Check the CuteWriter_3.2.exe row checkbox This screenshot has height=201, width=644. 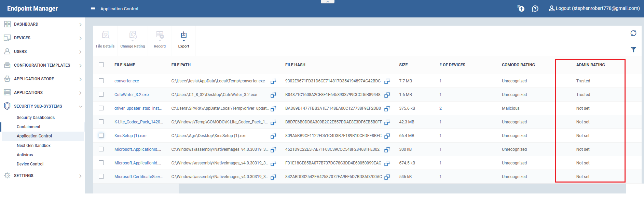click(x=101, y=94)
